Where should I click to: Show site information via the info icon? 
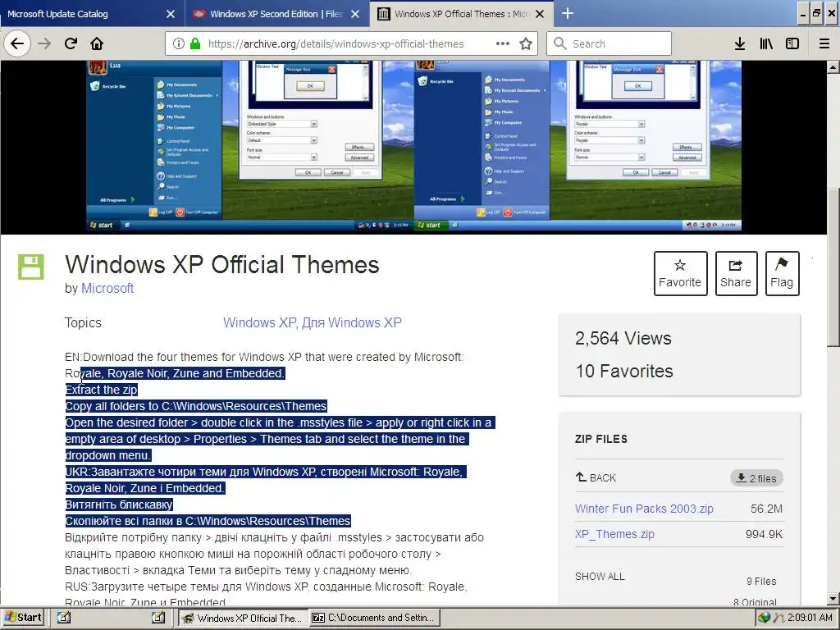tap(178, 44)
